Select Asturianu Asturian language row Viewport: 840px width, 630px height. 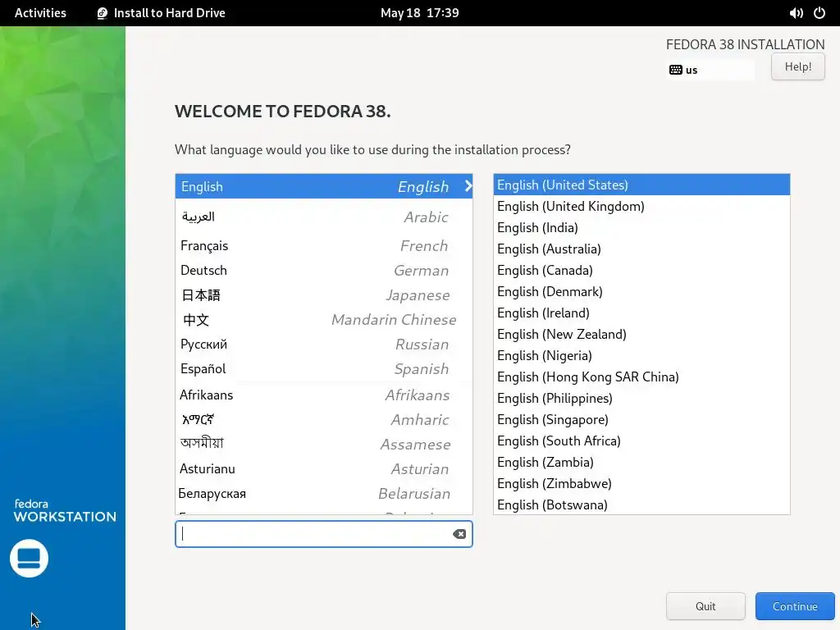pos(324,469)
